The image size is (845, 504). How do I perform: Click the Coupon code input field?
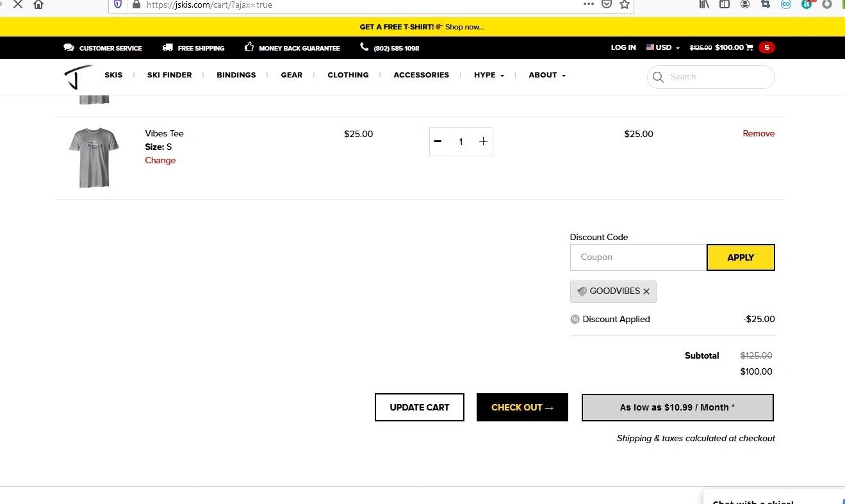point(638,257)
